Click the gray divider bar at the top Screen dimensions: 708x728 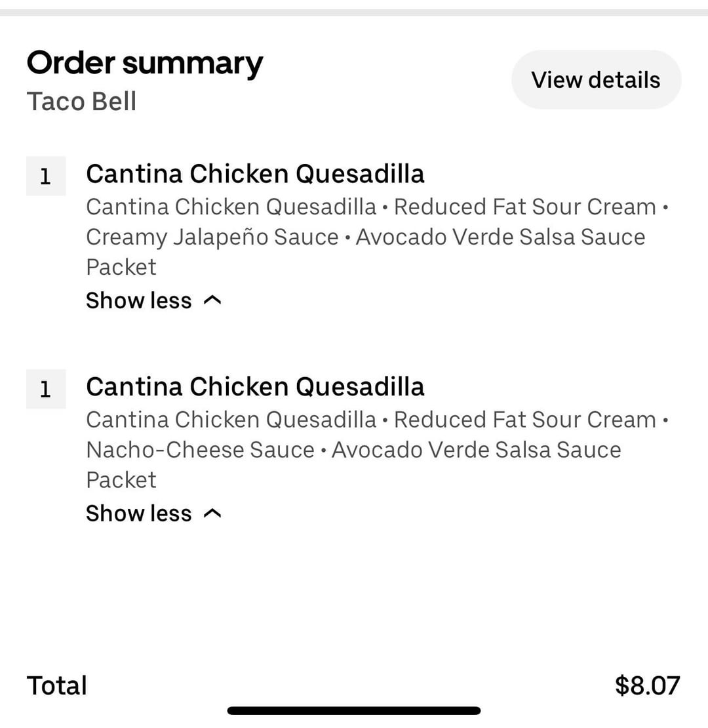point(354,12)
